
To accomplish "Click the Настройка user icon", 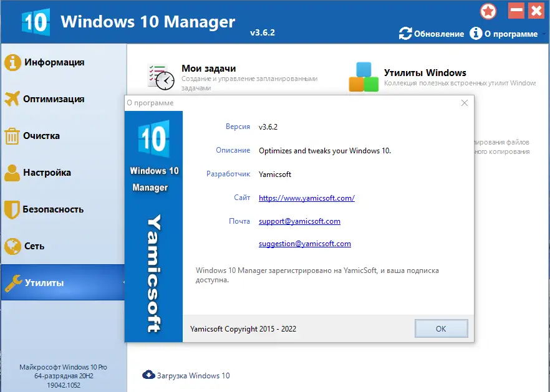I will tap(12, 173).
